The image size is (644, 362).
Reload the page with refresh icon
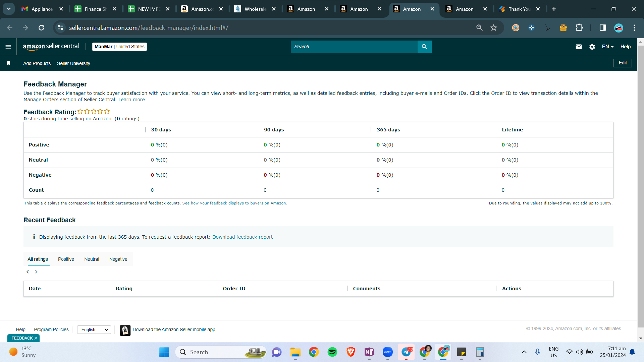[x=41, y=28]
